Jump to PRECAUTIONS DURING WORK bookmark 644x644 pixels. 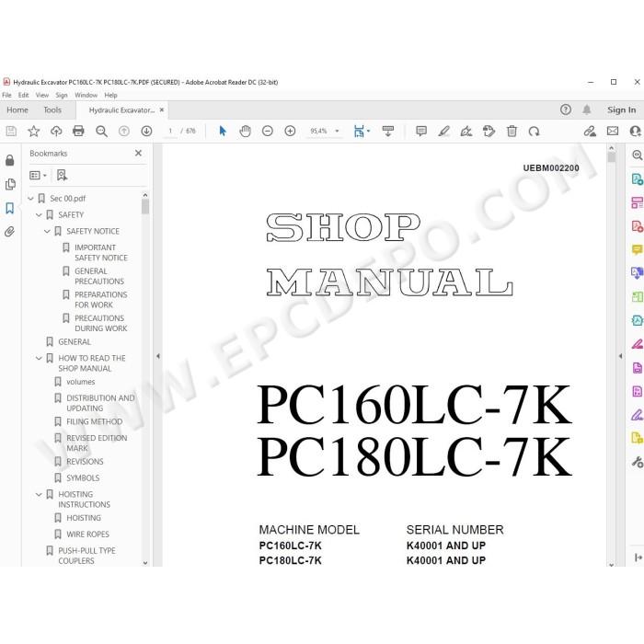pos(100,323)
